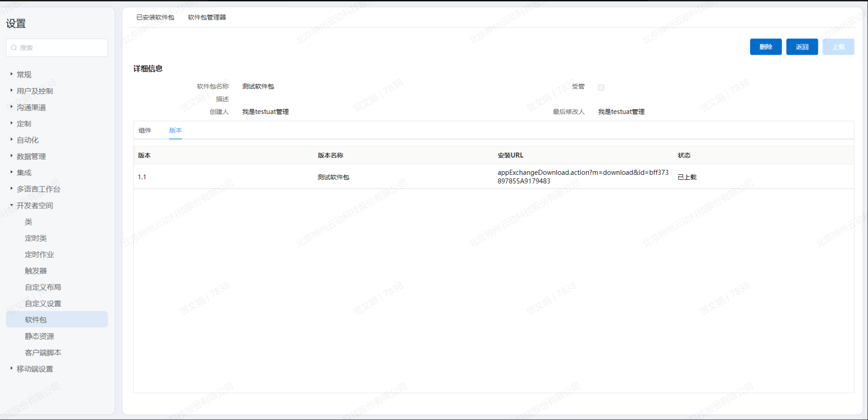Type in the settings search field

click(x=61, y=47)
